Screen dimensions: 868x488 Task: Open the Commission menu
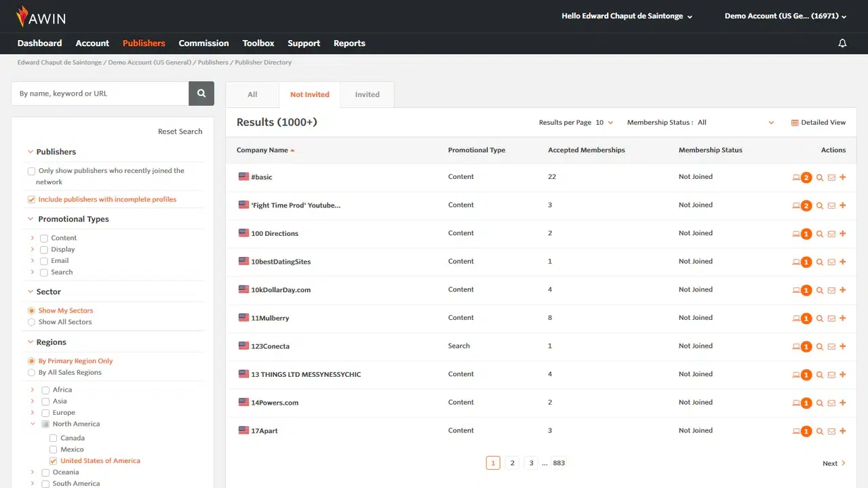203,43
